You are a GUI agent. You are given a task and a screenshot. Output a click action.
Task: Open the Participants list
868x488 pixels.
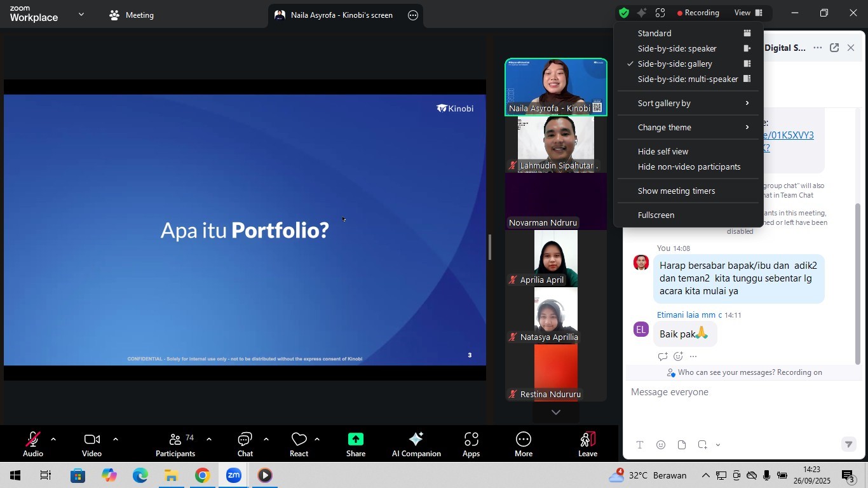[x=175, y=444]
